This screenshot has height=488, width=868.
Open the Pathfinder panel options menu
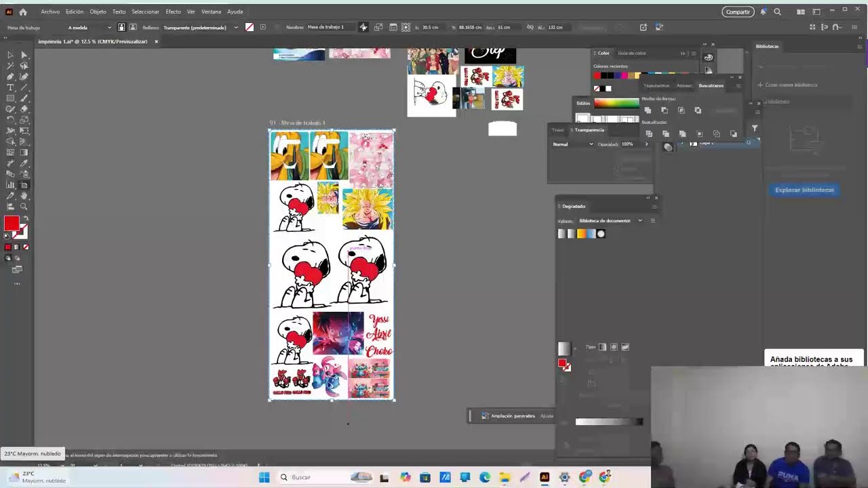[739, 85]
